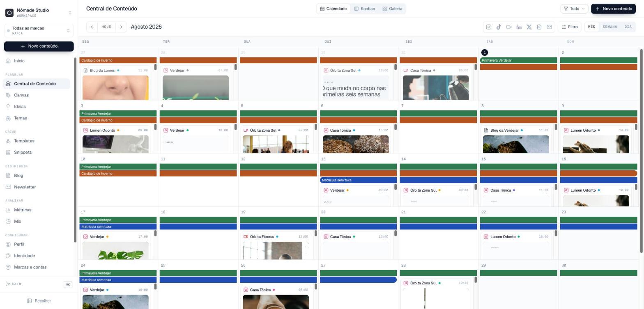The image size is (644, 309).
Task: Open Identidade settings
Action: pos(37,256)
